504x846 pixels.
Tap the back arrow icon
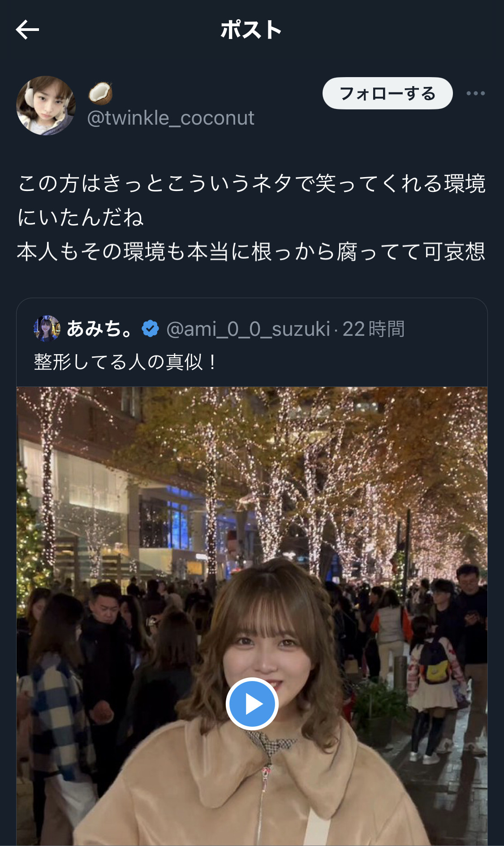click(27, 30)
